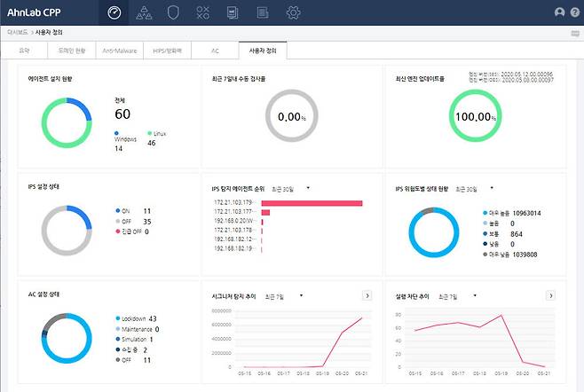
Task: Click the 대시보드 breadcrumb link
Action: pos(17,33)
